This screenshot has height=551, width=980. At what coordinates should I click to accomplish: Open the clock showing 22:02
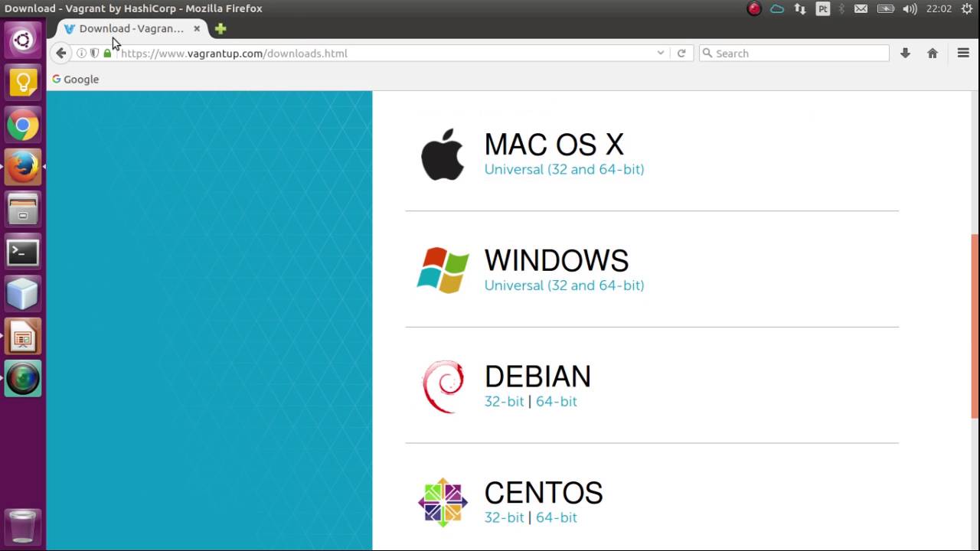(939, 9)
